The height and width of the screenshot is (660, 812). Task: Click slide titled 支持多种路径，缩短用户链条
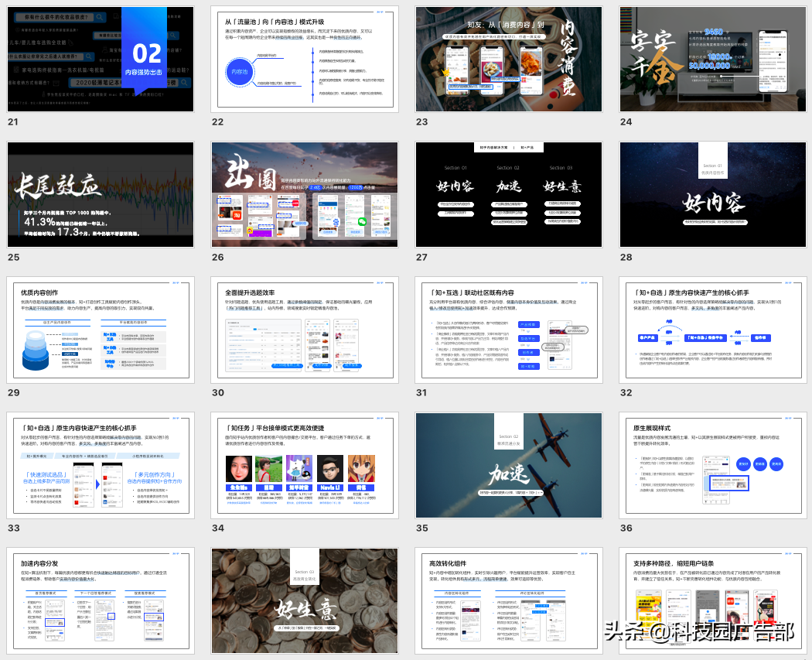pyautogui.click(x=712, y=601)
